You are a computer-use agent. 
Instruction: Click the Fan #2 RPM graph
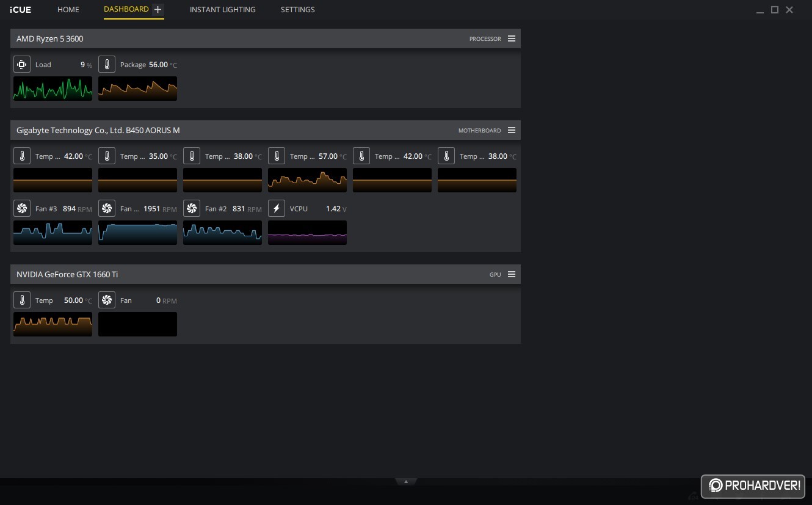pyautogui.click(x=222, y=233)
